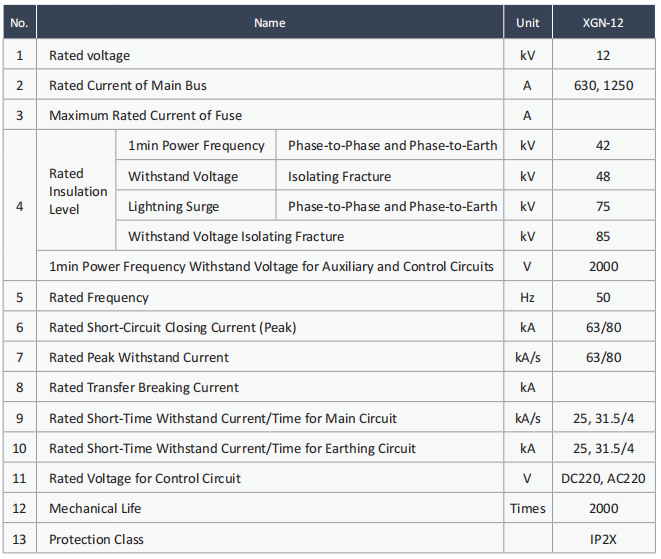Select "Rated Transfer Breaking Current" cell
Screen dimensions: 661x559
(x=144, y=388)
